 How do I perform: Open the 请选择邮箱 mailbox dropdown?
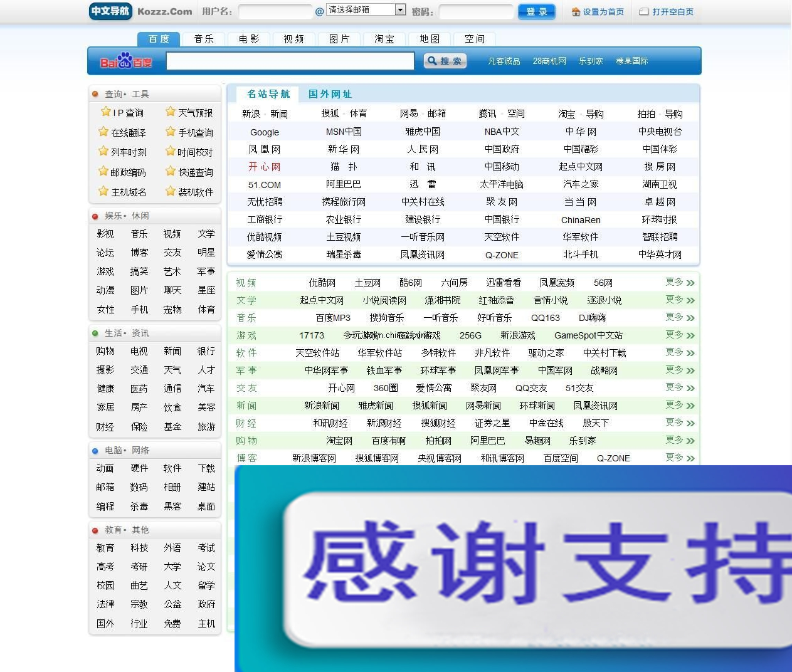366,9
